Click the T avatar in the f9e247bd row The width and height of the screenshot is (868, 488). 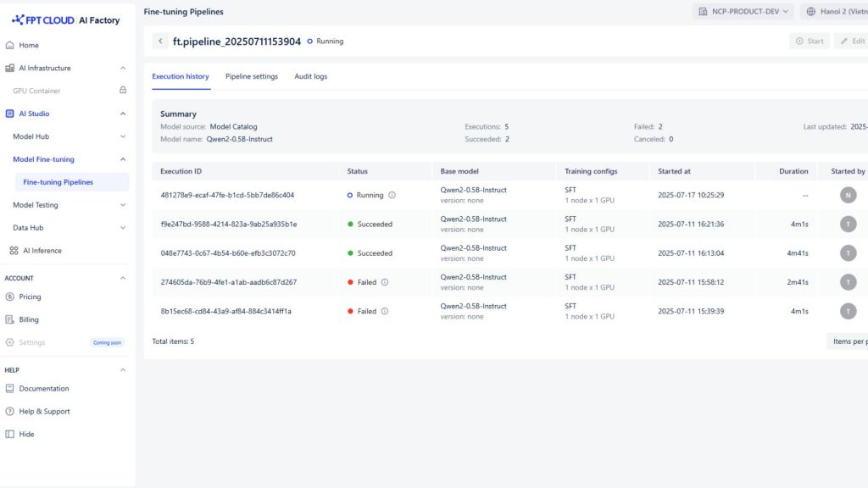pos(848,224)
